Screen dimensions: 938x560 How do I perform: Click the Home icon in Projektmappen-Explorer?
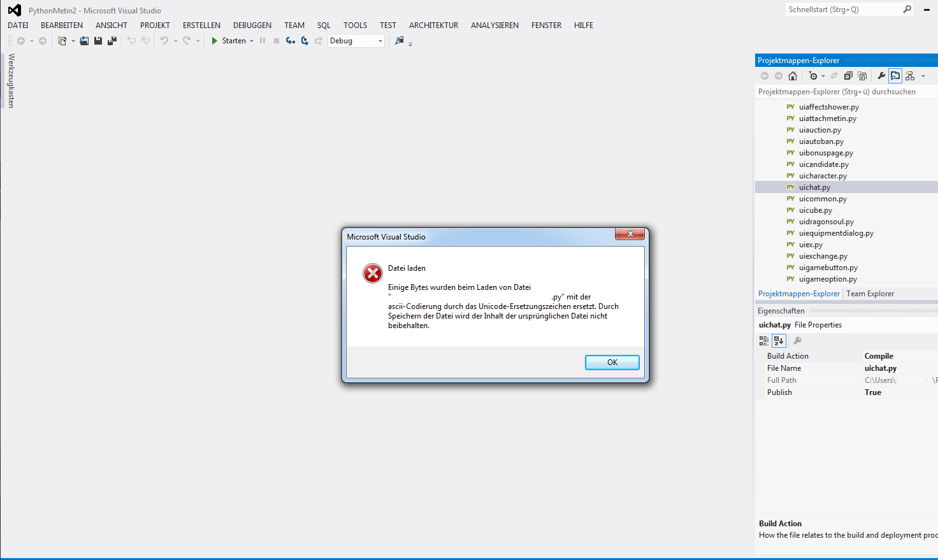click(793, 76)
